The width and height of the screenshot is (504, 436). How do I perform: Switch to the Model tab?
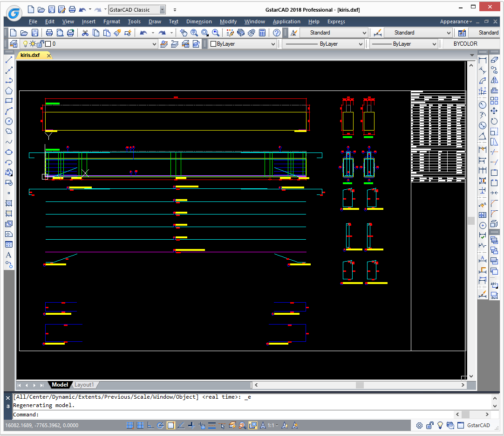click(x=60, y=385)
